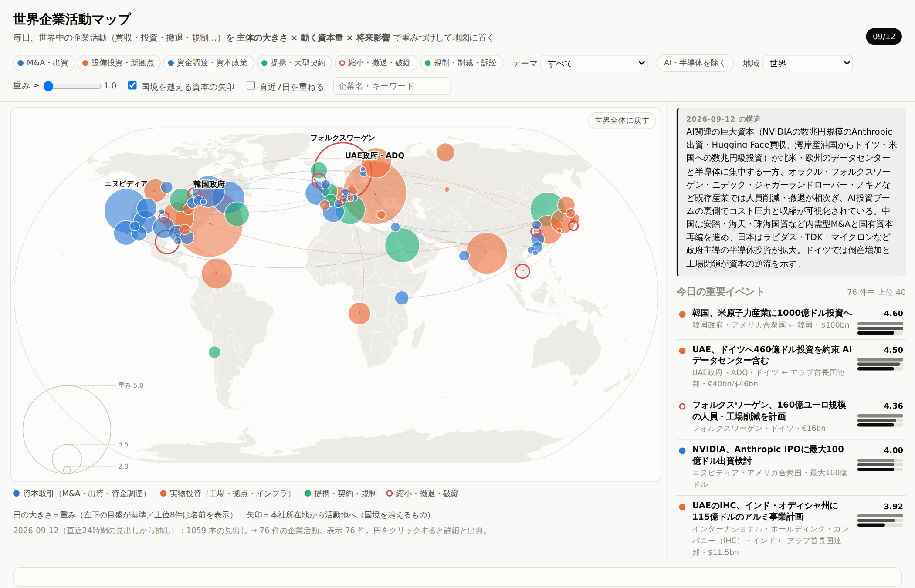Click the orange bubble over Central Africa

click(x=359, y=313)
